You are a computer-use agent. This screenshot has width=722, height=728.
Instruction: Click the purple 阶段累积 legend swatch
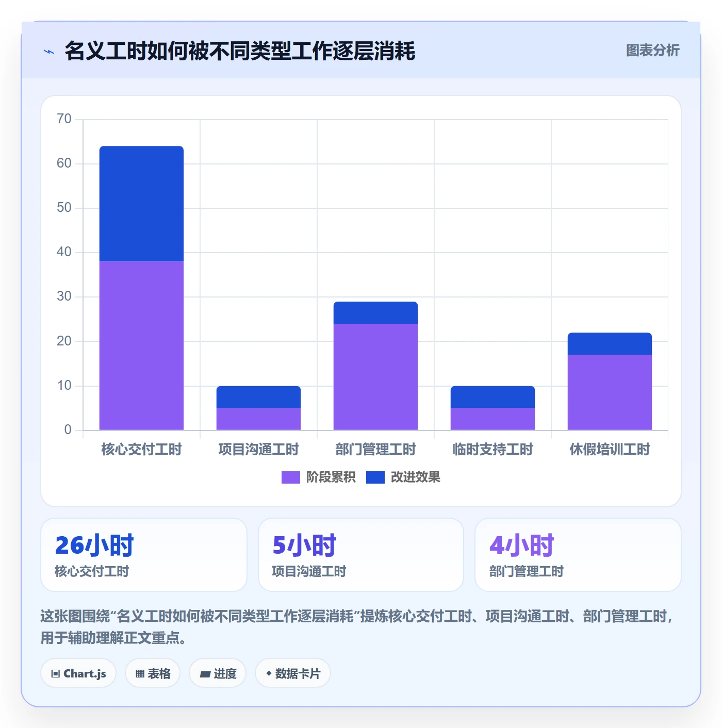(x=290, y=477)
